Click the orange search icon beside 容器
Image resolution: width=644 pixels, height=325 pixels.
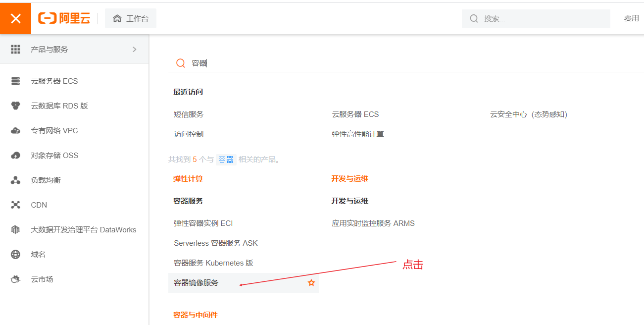[x=181, y=63]
